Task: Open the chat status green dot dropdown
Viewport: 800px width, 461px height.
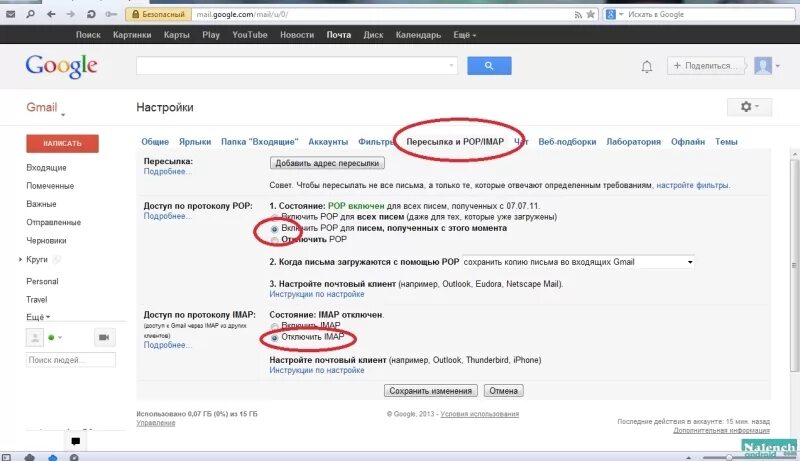Action: click(55, 338)
